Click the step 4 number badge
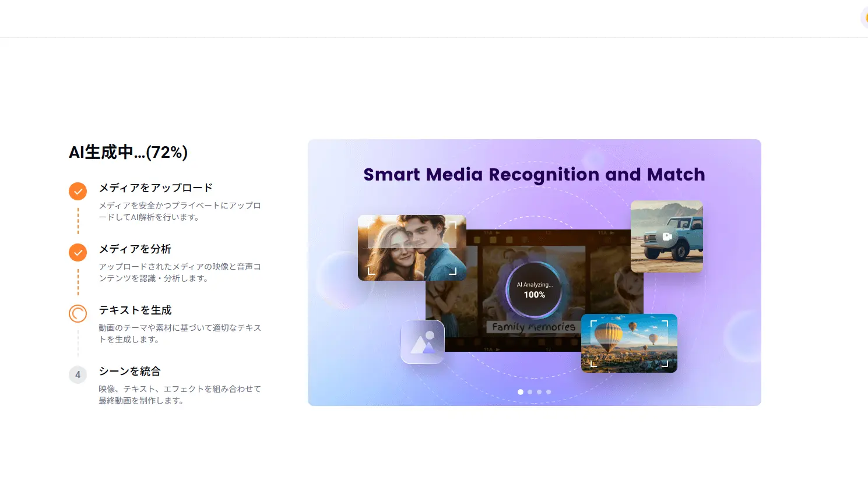Viewport: 868px width, 477px height. [78, 374]
